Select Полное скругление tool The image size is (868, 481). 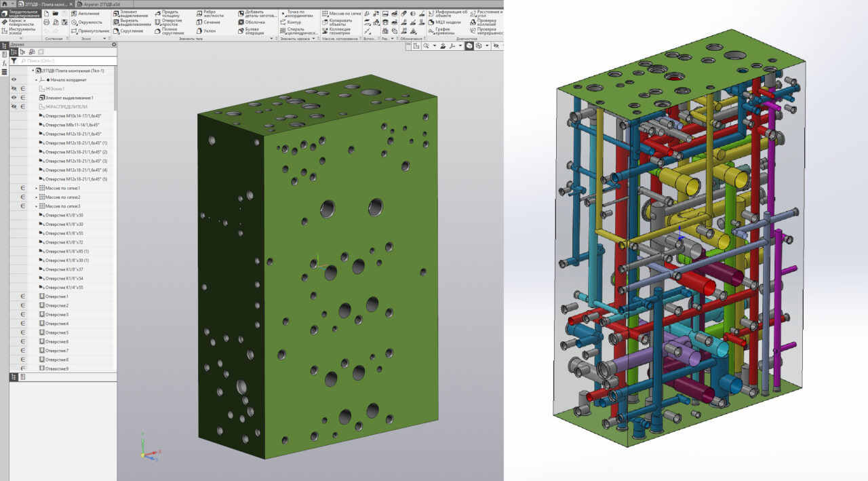[x=169, y=31]
